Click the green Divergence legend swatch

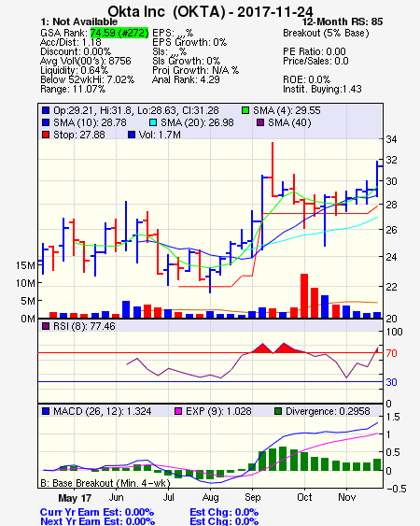(x=278, y=411)
